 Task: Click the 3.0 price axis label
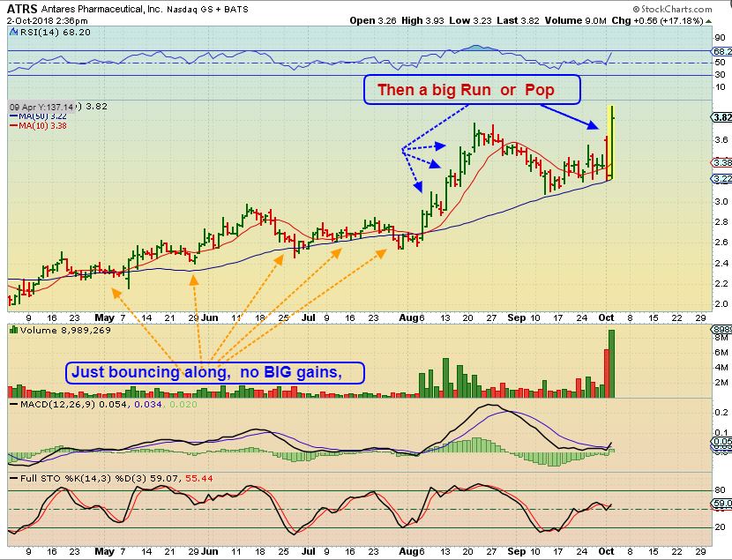(x=721, y=202)
